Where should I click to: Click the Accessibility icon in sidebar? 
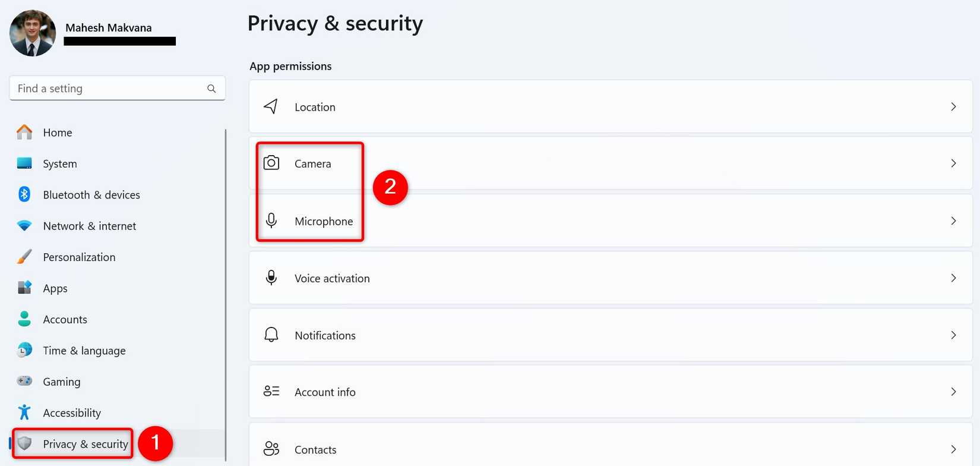click(x=24, y=412)
